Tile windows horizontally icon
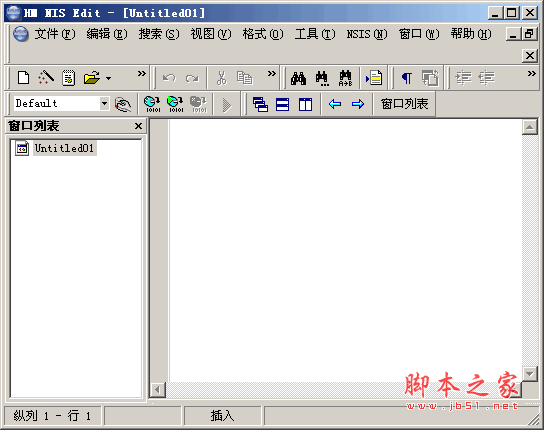Screen dimensions: 545x431 click(x=282, y=104)
